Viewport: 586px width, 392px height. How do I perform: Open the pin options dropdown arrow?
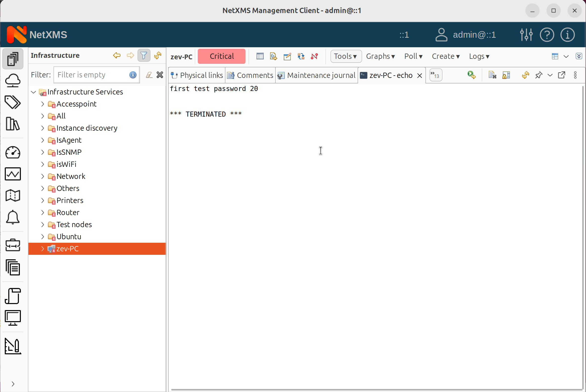550,75
